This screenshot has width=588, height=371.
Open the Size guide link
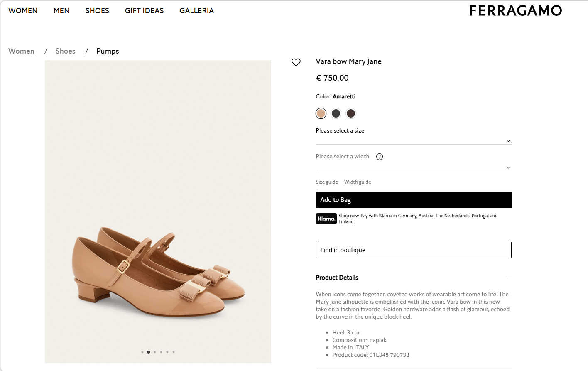[x=327, y=182]
